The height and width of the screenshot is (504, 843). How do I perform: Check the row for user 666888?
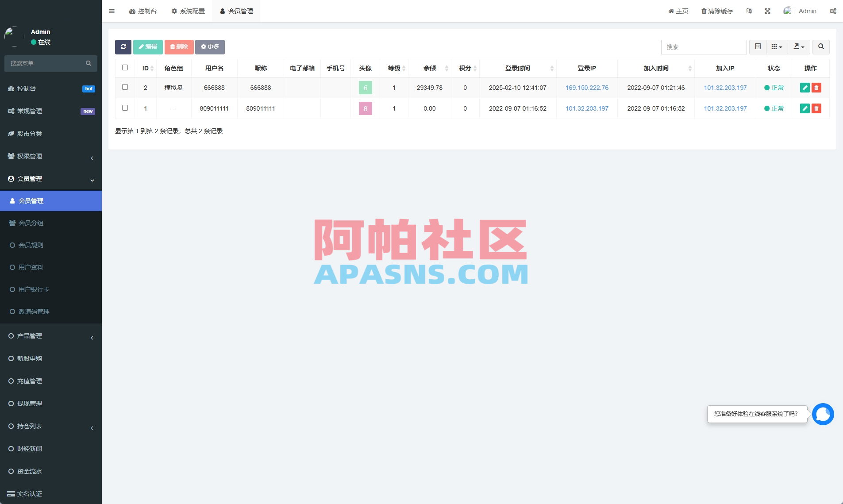pos(125,87)
